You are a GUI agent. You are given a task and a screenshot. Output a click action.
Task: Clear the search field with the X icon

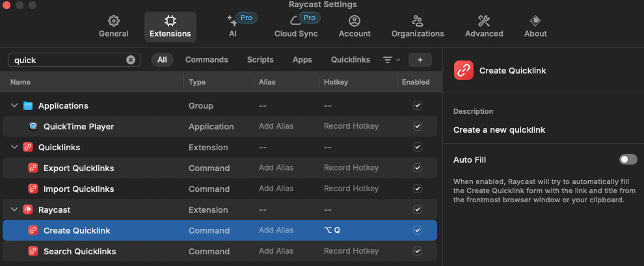131,60
